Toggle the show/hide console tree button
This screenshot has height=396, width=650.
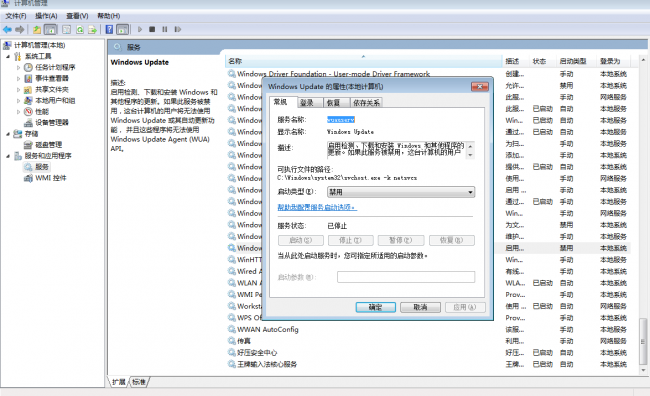pos(51,29)
